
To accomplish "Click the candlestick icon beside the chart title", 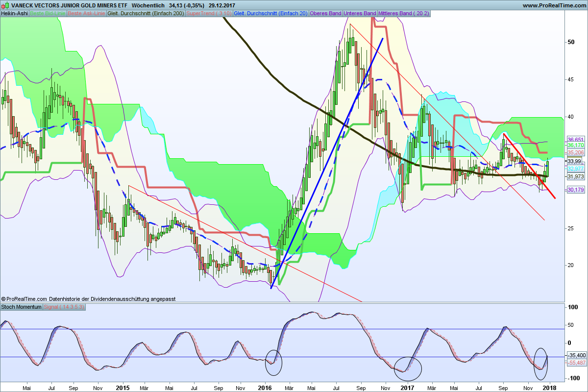I will tap(5, 5).
